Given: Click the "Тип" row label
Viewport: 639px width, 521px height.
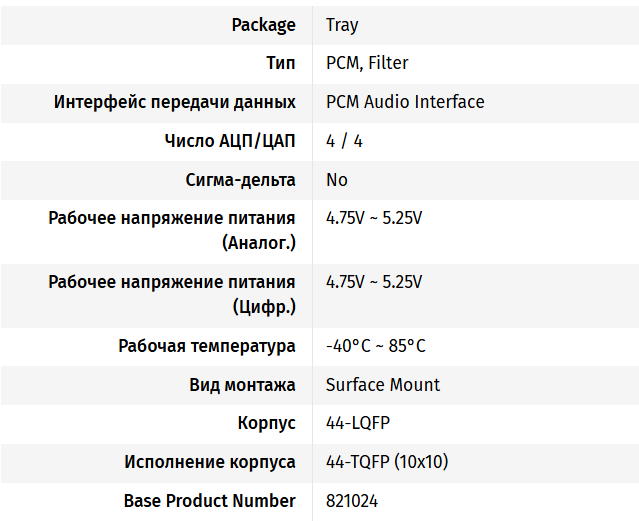Looking at the screenshot, I should point(280,63).
